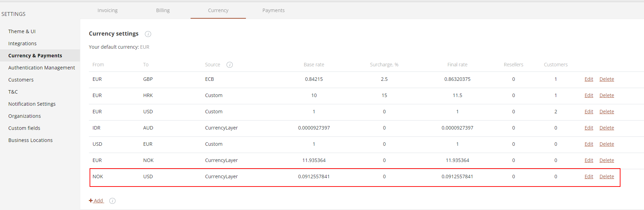Click the From column header
This screenshot has height=210, width=644.
pyautogui.click(x=98, y=65)
